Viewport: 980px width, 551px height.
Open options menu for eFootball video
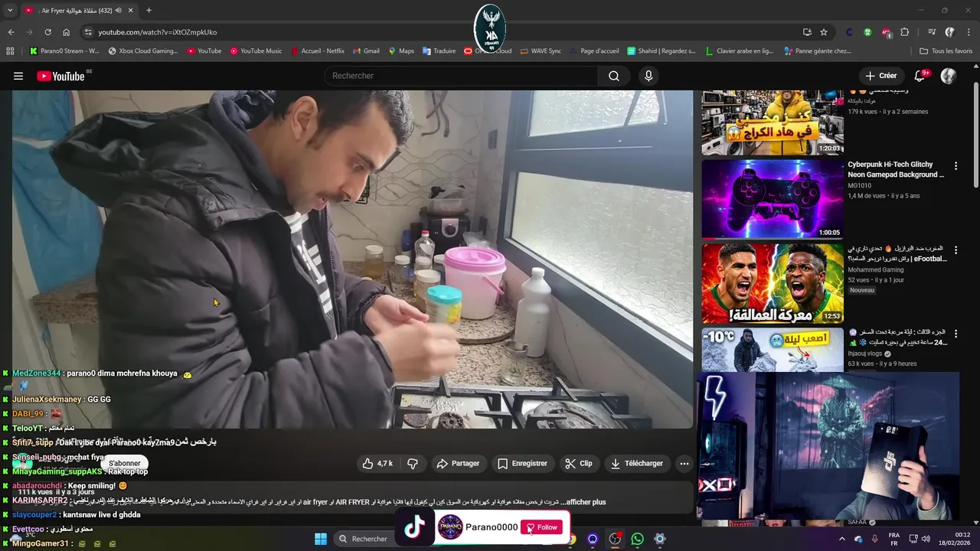tap(955, 250)
